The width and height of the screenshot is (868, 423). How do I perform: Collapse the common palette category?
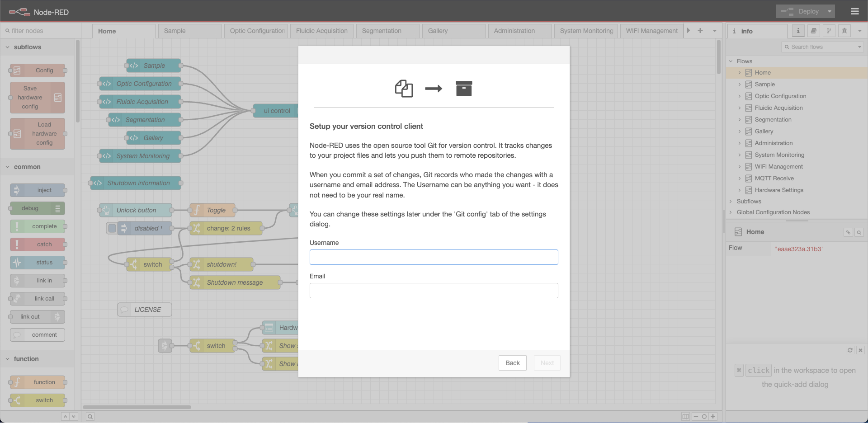[37, 167]
